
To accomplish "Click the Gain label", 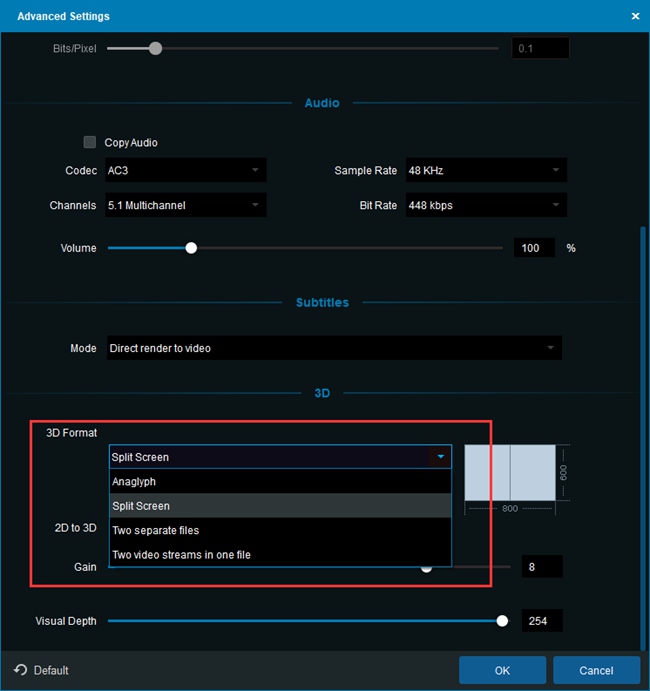I will coord(85,567).
